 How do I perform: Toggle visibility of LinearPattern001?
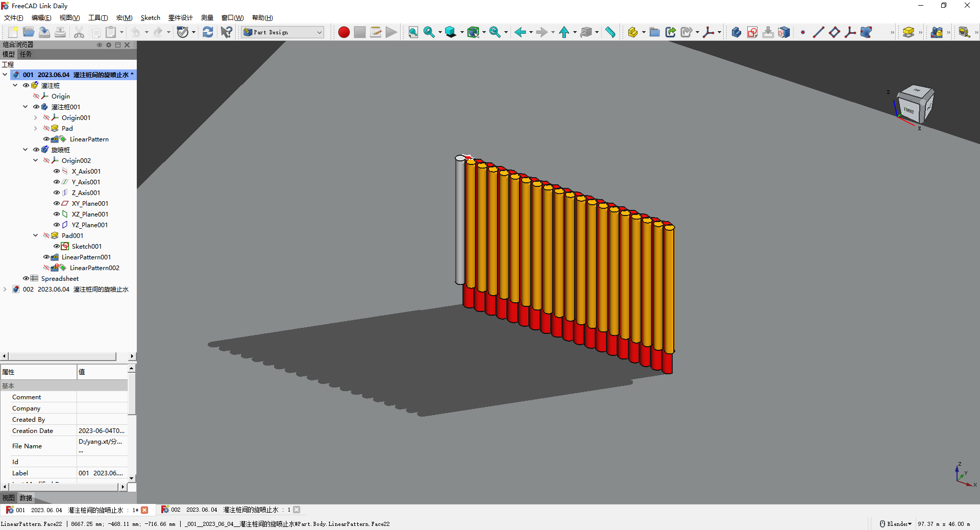pos(46,257)
